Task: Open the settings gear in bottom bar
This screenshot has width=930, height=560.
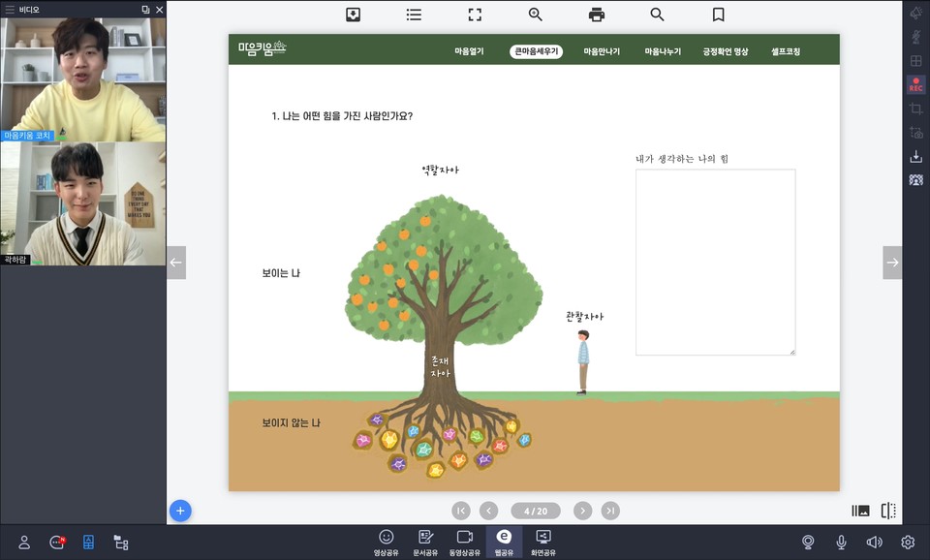Action: [x=908, y=543]
